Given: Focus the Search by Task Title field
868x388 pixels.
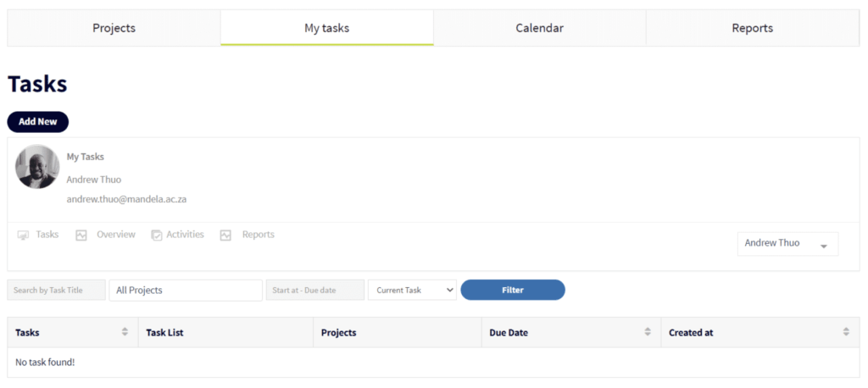Looking at the screenshot, I should pyautogui.click(x=56, y=290).
